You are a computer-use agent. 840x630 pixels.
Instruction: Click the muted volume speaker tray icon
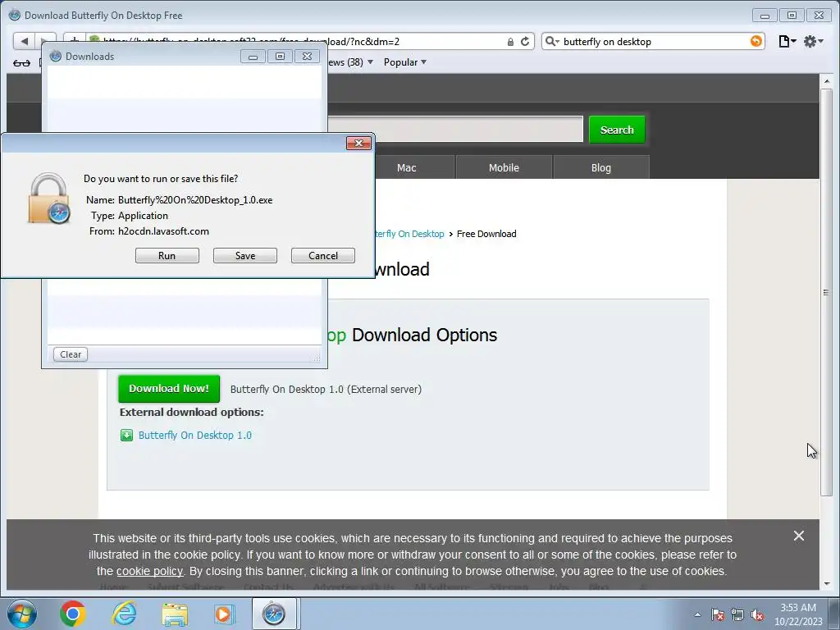click(x=757, y=614)
